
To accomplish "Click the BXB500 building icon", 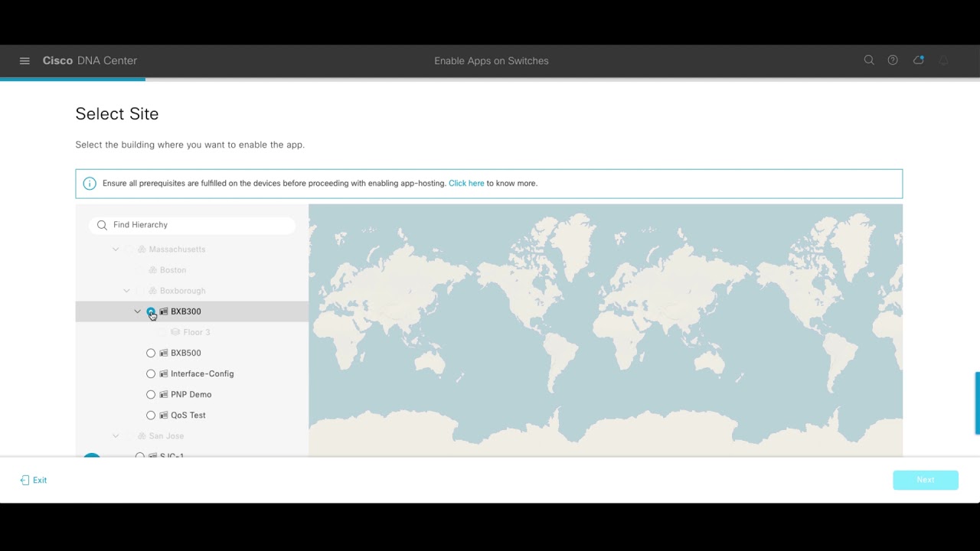I will tap(164, 353).
